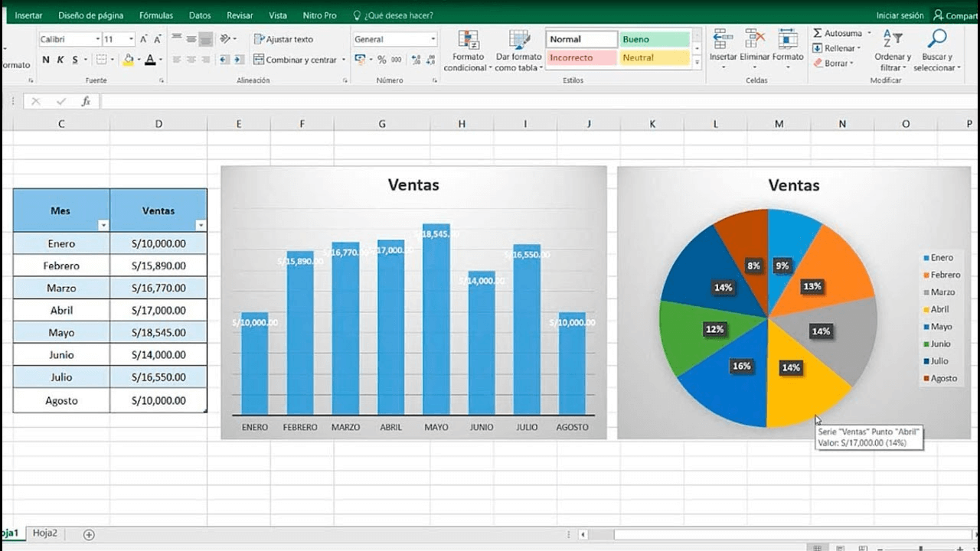This screenshot has height=551, width=980.
Task: Toggle center horizontal alignment
Action: (x=191, y=60)
